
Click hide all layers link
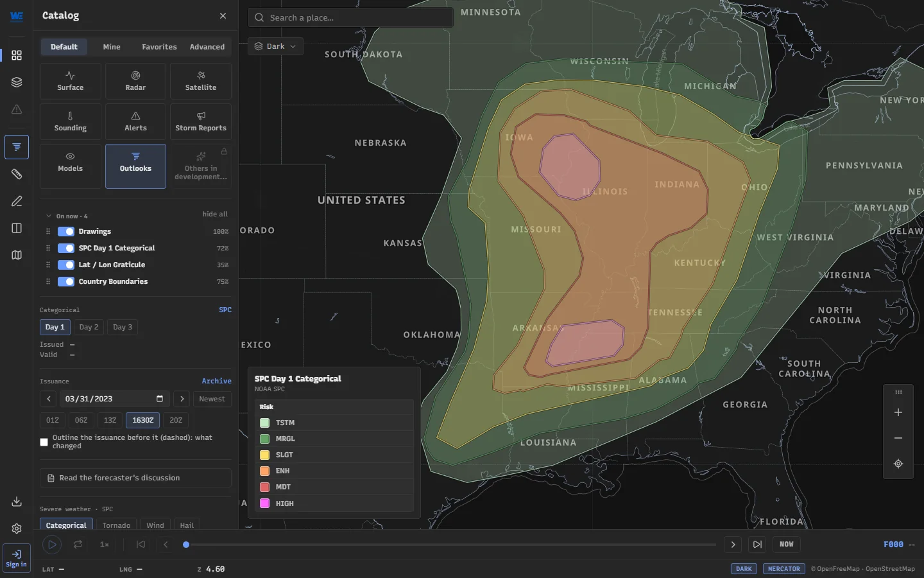(x=215, y=214)
